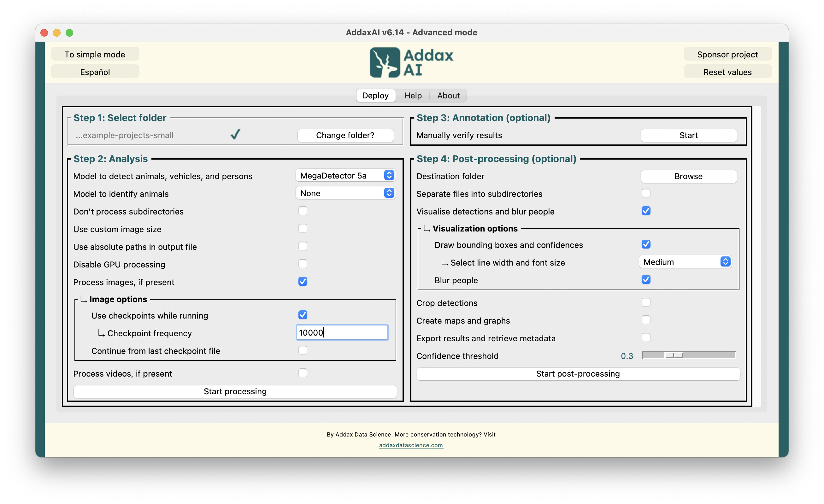Uncheck Visualise detections and blur people

pos(646,211)
